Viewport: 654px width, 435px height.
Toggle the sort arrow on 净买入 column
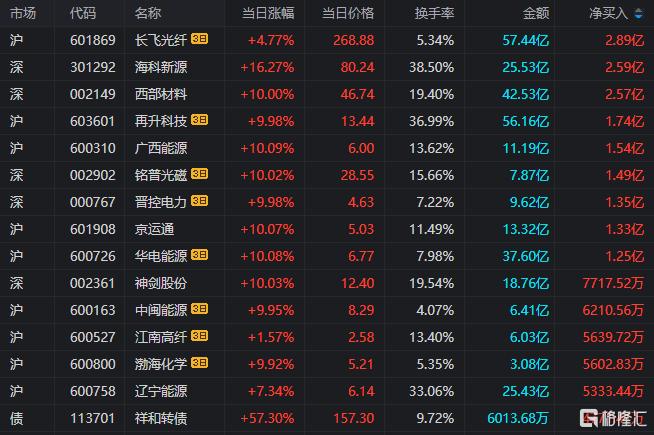(639, 14)
